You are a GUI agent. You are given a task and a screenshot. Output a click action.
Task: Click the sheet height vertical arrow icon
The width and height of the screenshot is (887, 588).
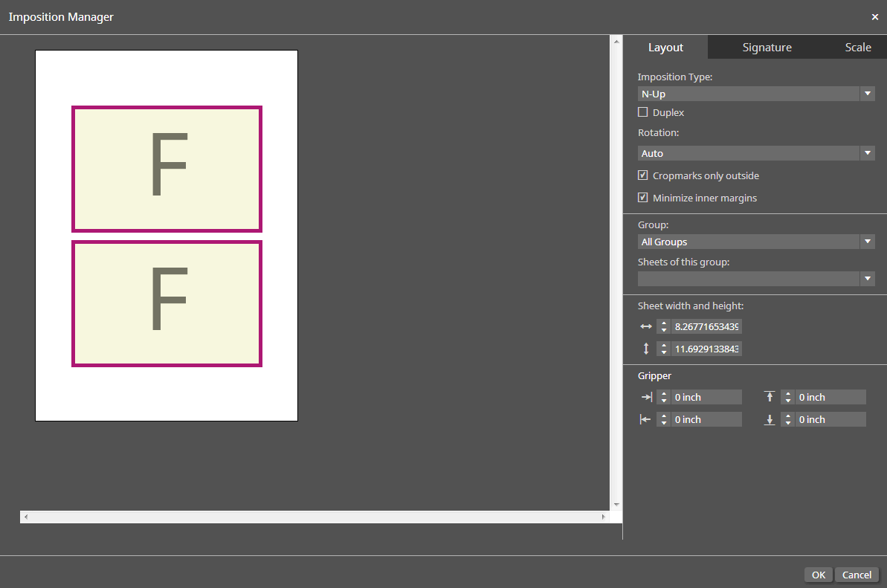click(645, 349)
